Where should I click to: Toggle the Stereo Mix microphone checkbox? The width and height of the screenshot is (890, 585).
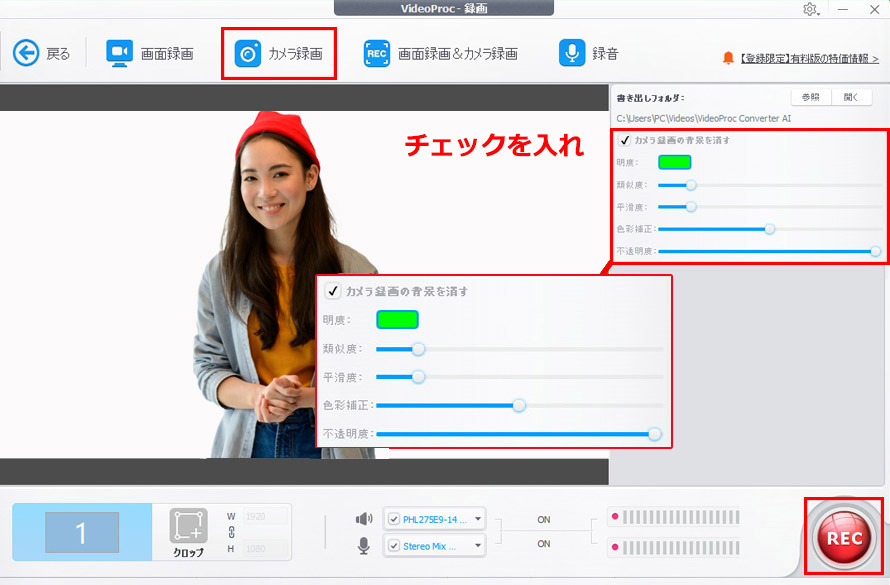tap(394, 545)
